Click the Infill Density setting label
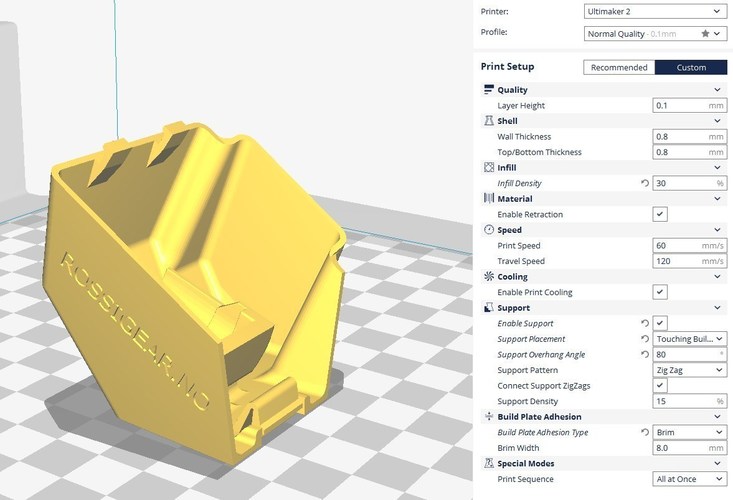Viewport: 733px width, 500px height. point(519,183)
